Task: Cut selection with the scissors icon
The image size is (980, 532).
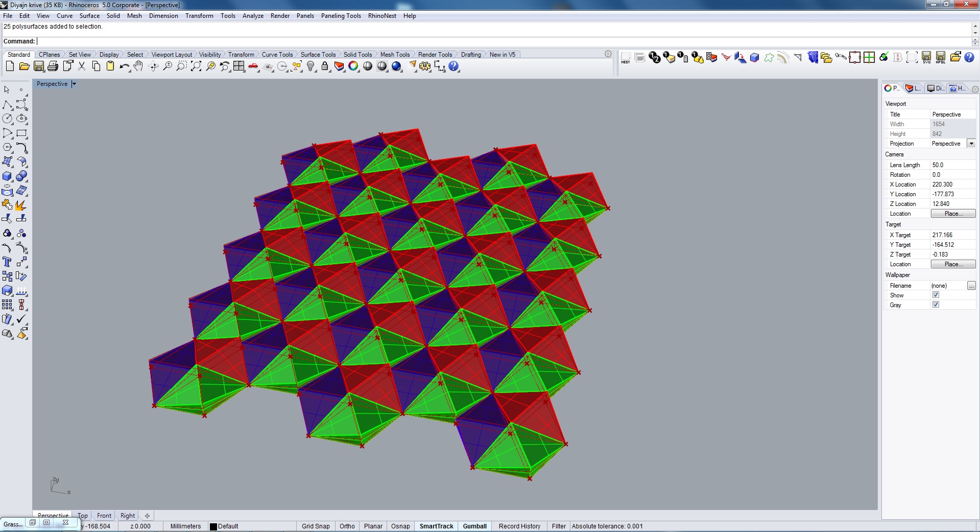Action: [x=82, y=66]
